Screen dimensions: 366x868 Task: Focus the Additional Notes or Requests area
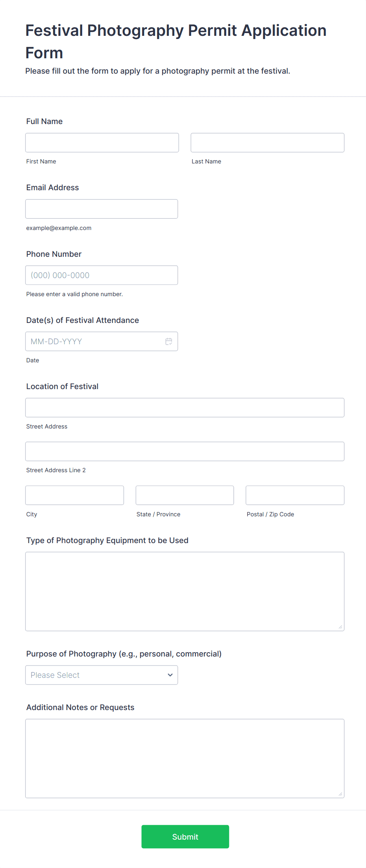[x=185, y=756]
